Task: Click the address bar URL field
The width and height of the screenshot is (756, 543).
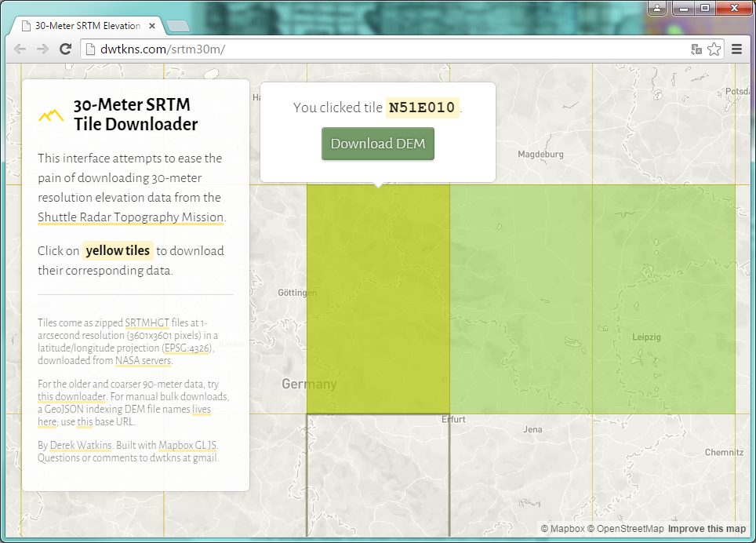Action: (x=392, y=49)
